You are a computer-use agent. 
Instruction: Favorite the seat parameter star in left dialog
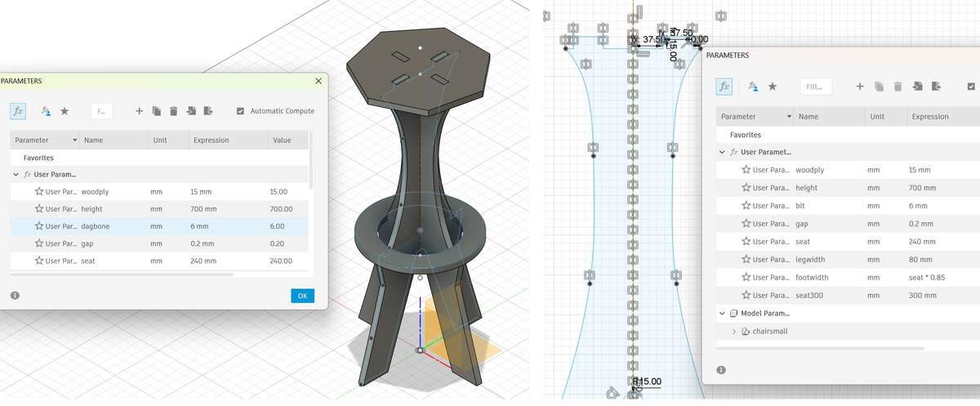tap(39, 261)
